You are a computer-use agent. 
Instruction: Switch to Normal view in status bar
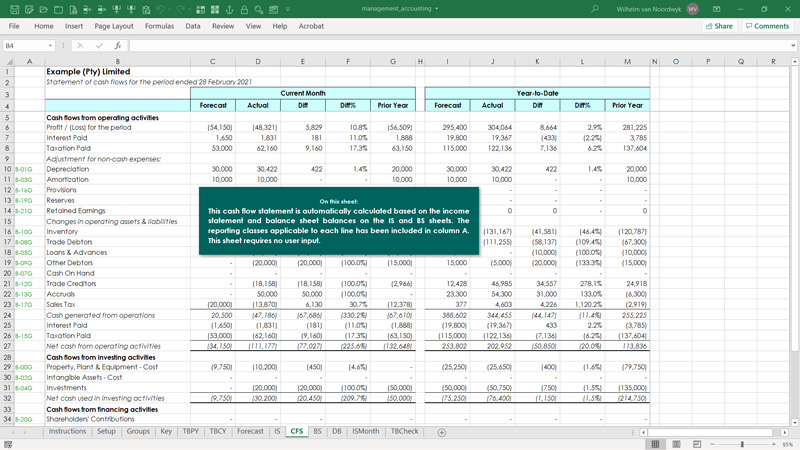click(656, 444)
